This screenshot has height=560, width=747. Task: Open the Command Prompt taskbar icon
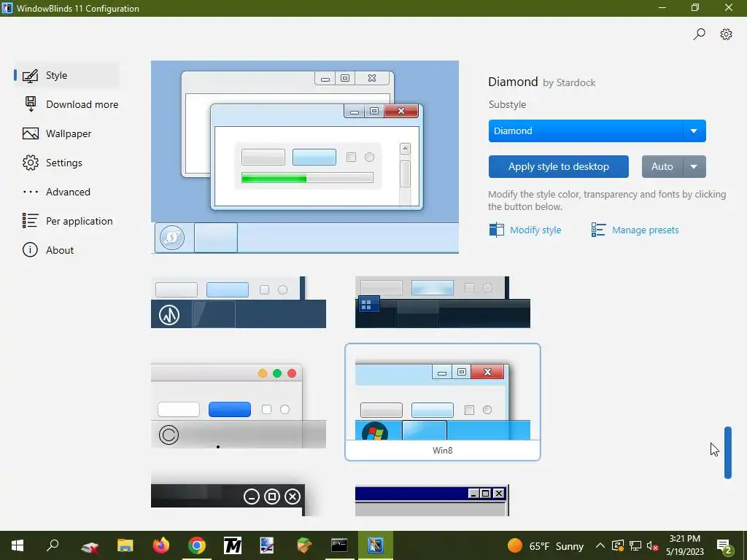(339, 545)
